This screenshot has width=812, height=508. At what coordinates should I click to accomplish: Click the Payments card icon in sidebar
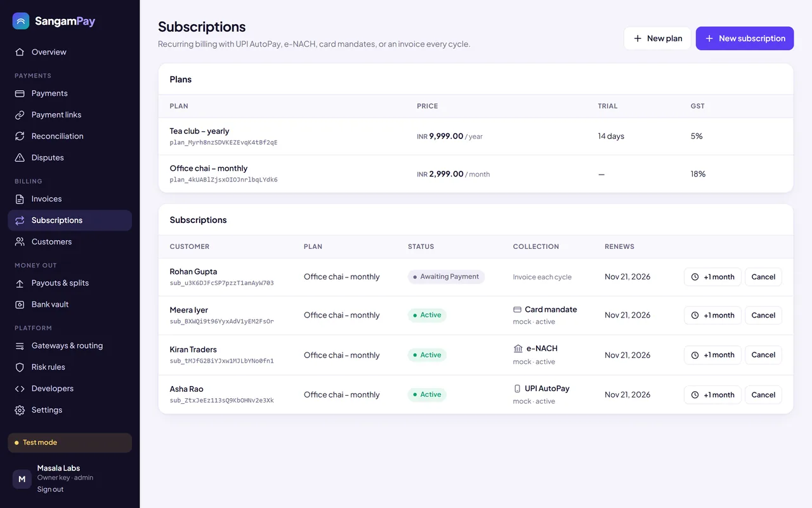pyautogui.click(x=20, y=93)
